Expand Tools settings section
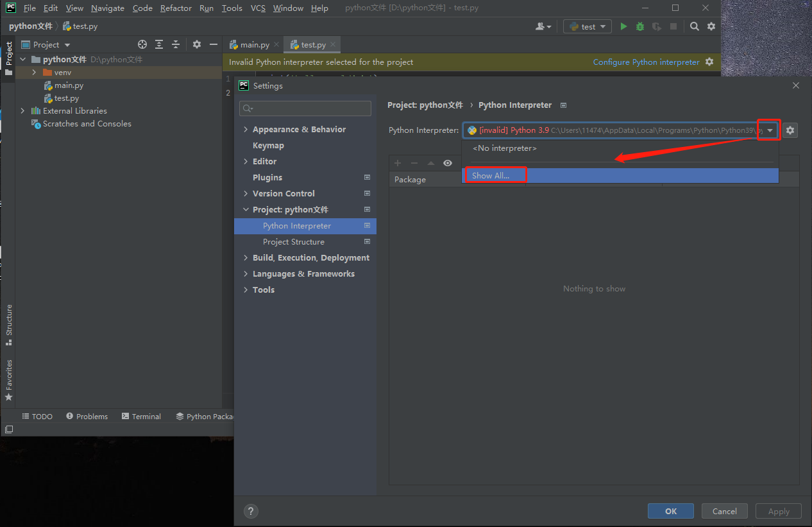This screenshot has width=812, height=527. click(246, 289)
